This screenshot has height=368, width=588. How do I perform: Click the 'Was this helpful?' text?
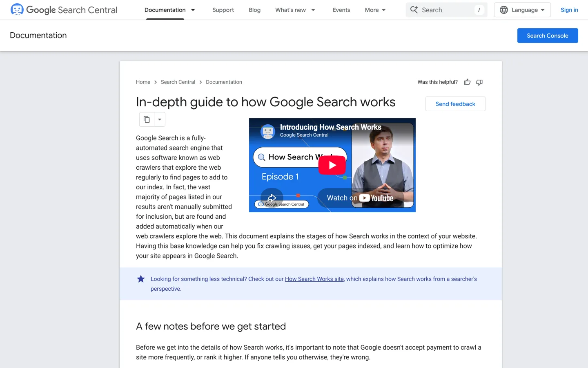click(438, 82)
